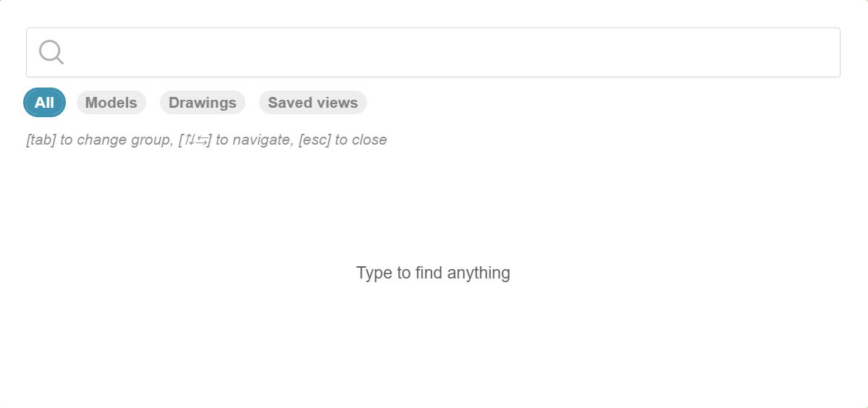The height and width of the screenshot is (408, 868).
Task: Open the Models group tab
Action: (x=111, y=103)
